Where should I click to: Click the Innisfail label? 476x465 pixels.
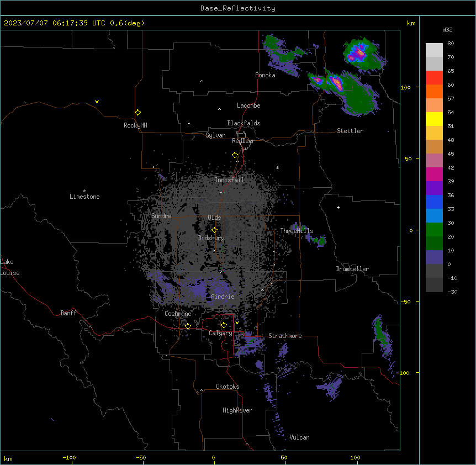[x=229, y=180]
